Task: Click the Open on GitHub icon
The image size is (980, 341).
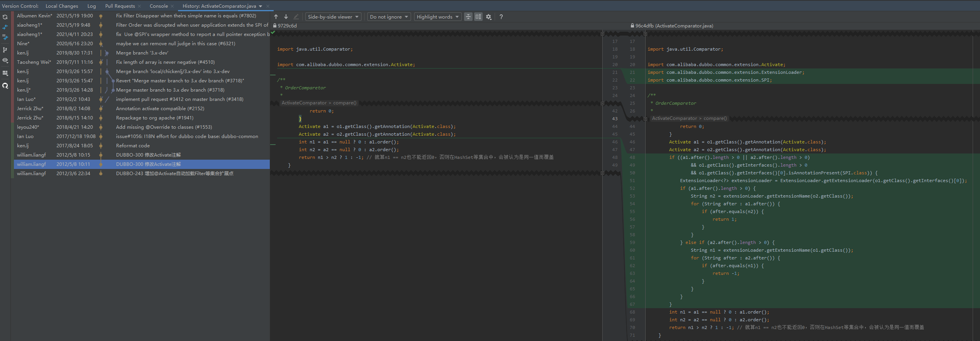Action: click(x=5, y=85)
